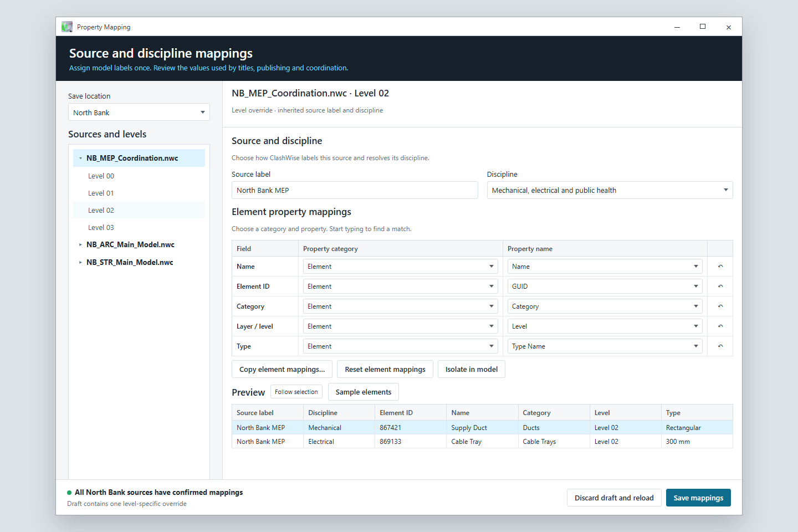Viewport: 798px width, 532px height.
Task: Click Sample elements button
Action: [364, 392]
